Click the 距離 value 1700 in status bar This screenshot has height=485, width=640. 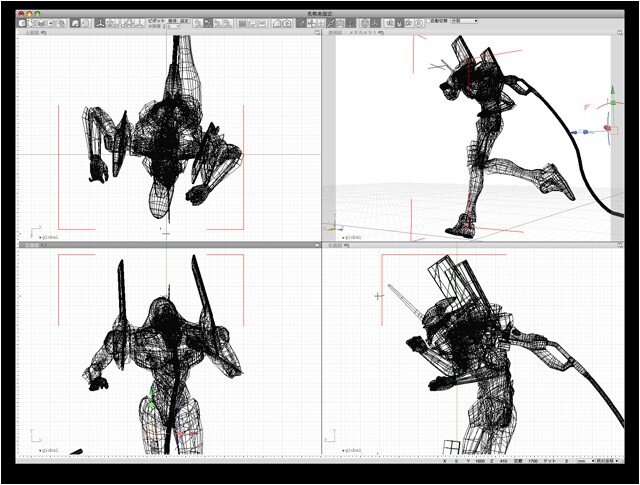click(x=533, y=461)
